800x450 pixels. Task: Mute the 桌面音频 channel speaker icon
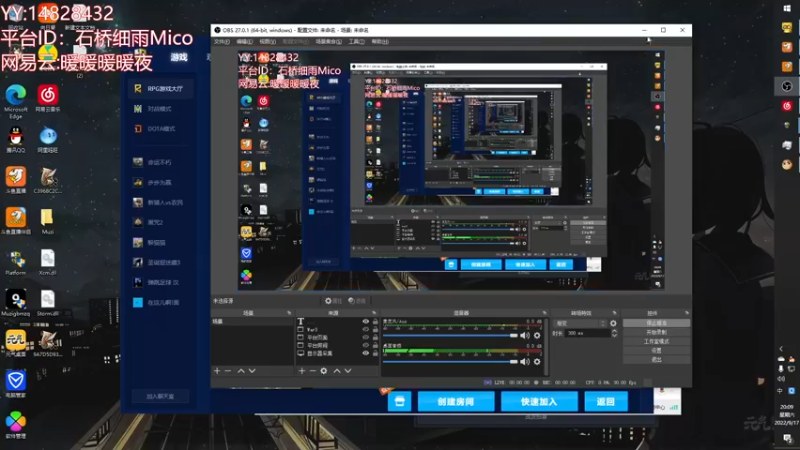[524, 362]
